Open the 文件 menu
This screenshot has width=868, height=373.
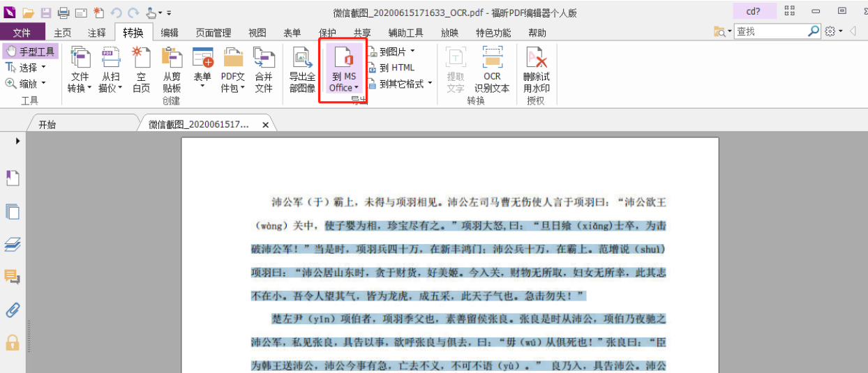tap(22, 32)
